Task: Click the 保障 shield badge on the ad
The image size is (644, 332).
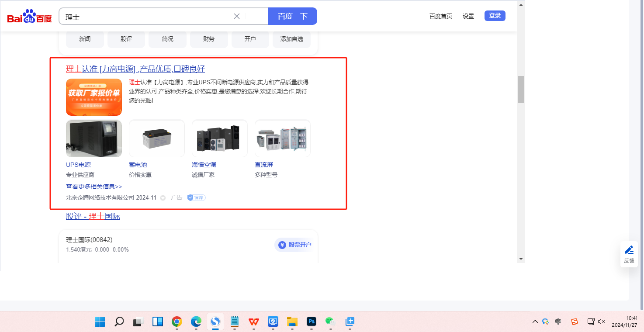Action: click(x=196, y=197)
